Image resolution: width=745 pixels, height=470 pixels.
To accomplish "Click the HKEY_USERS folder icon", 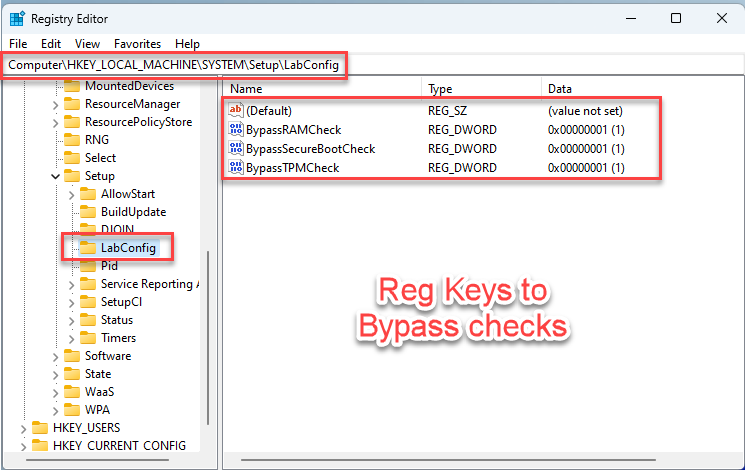I will pyautogui.click(x=40, y=428).
